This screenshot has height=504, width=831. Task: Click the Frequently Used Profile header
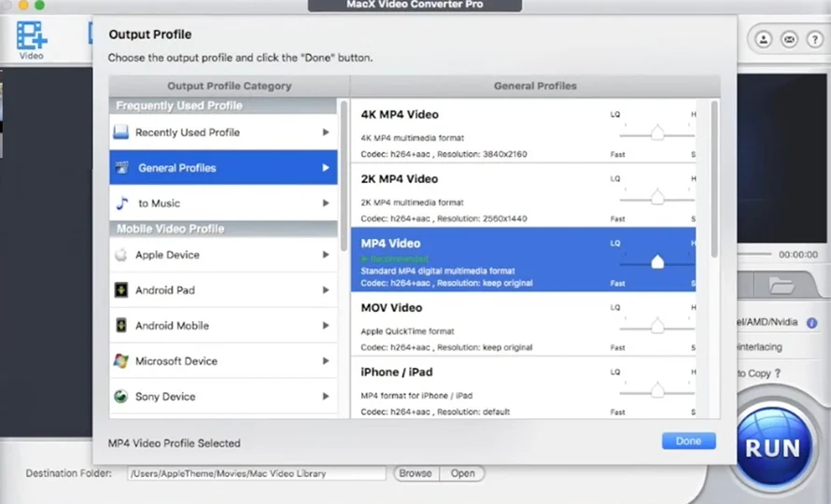[223, 106]
